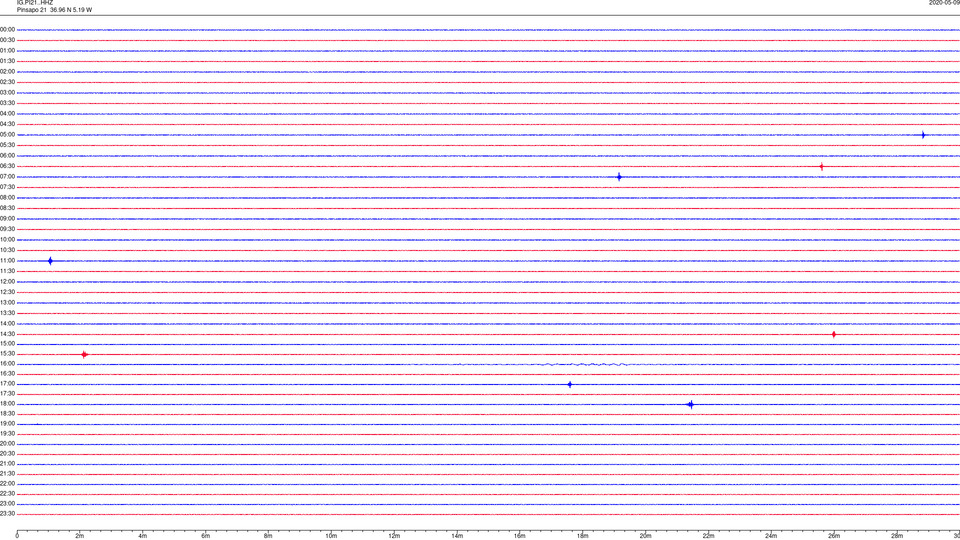Click the '04:00' time row label
Viewport: 960px width, 540px height.
(7, 113)
